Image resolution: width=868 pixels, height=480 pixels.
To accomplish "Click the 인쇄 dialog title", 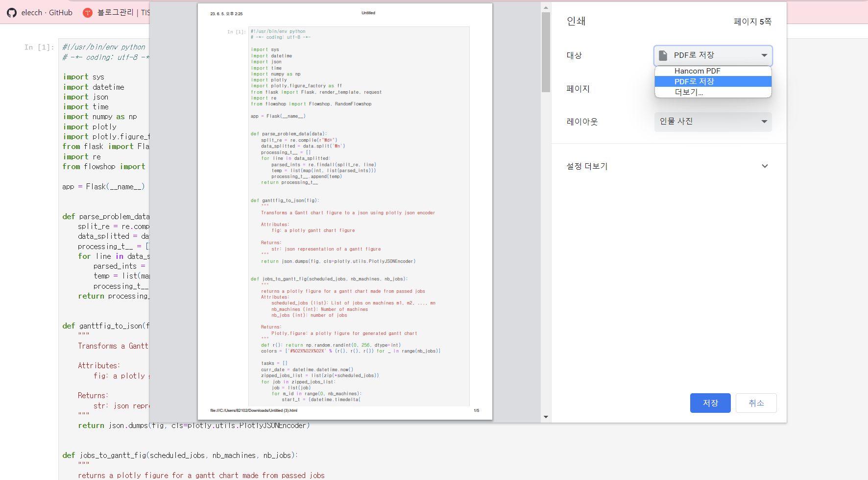I will tap(576, 21).
